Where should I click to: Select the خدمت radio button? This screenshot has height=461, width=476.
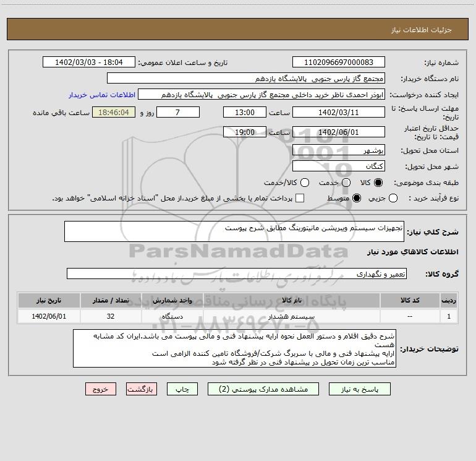[x=346, y=183]
